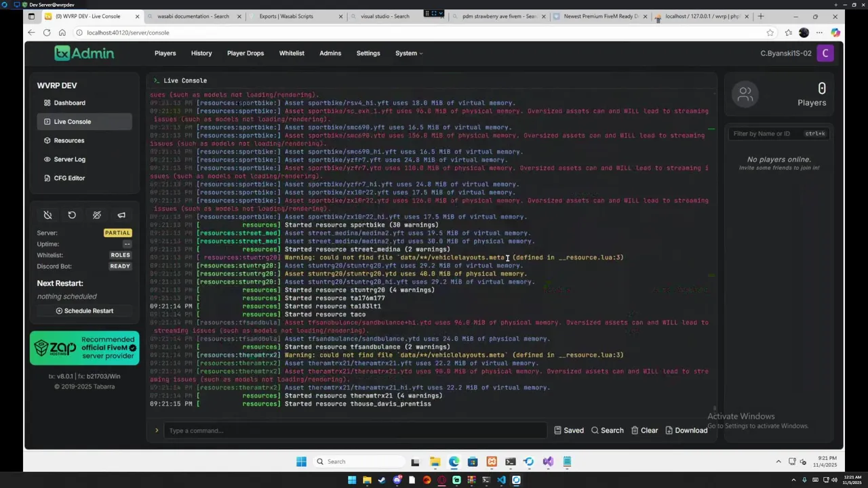This screenshot has width=868, height=488.
Task: Open Server Log in sidebar
Action: coord(84,159)
